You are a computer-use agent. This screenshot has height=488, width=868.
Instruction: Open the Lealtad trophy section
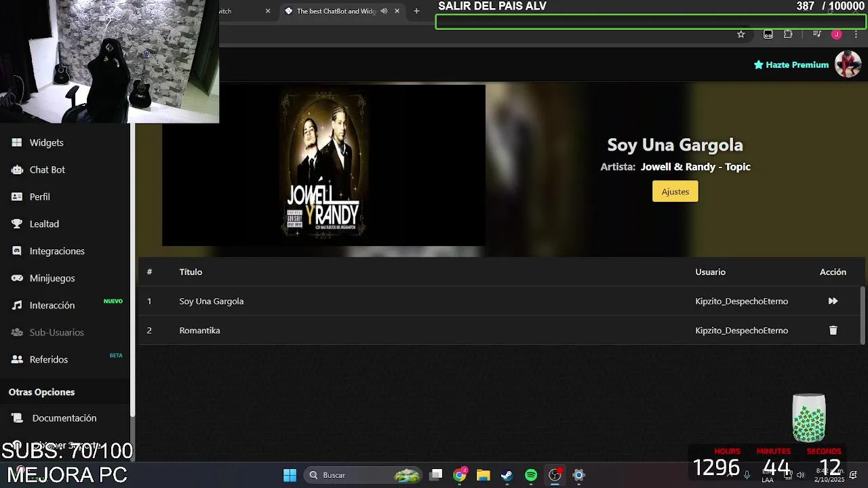[x=44, y=224]
